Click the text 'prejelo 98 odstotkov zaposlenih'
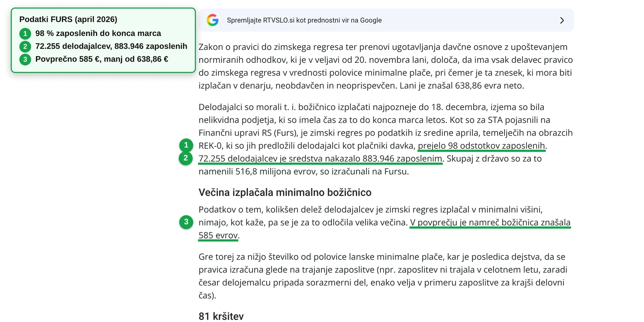This screenshot has height=322, width=644. tap(481, 146)
